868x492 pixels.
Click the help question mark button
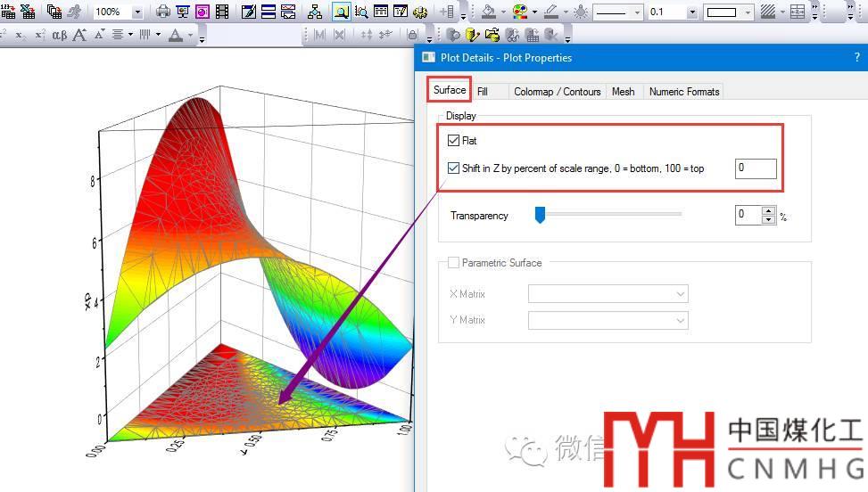tap(857, 58)
